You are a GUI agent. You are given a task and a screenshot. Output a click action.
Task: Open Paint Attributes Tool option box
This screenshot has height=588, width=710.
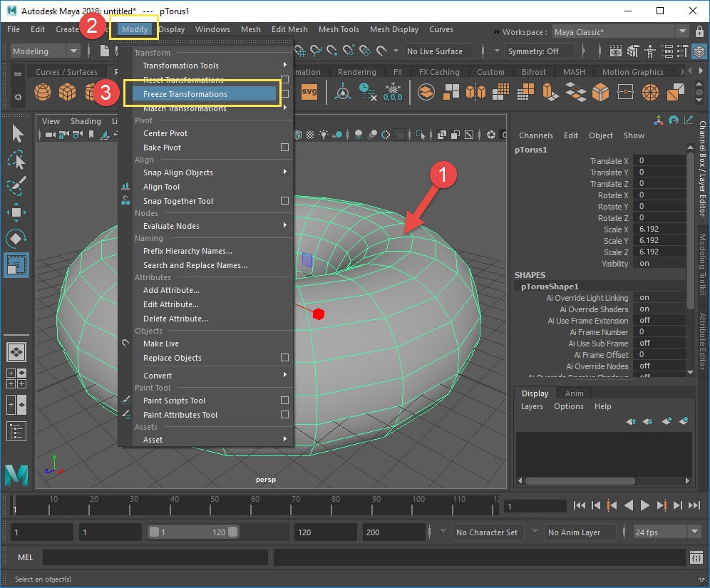point(285,415)
